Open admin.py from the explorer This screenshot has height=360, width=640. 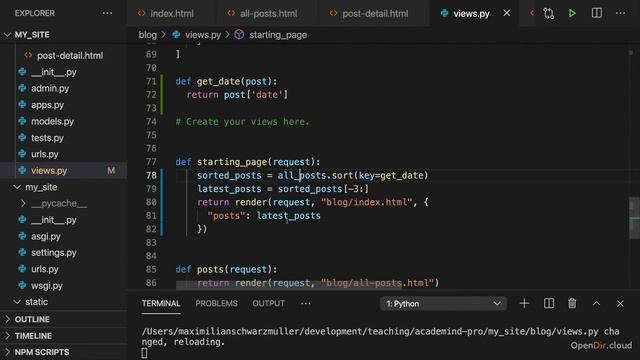[x=64, y=88]
